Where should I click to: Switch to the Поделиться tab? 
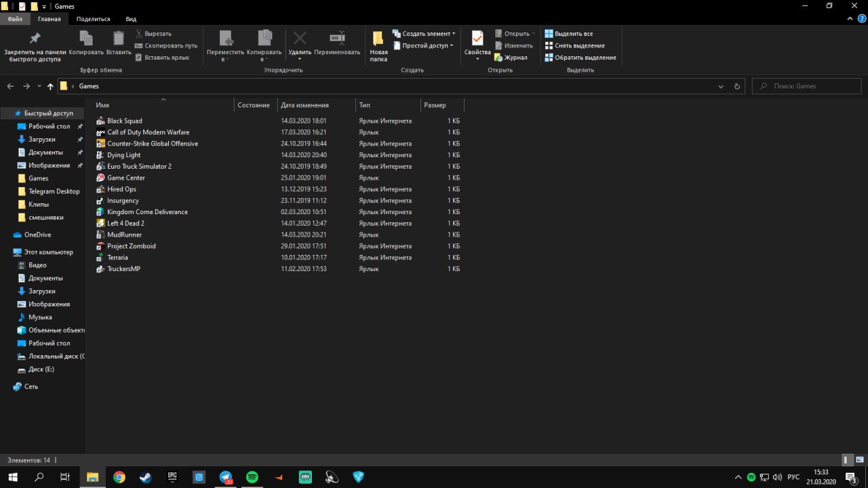(92, 19)
